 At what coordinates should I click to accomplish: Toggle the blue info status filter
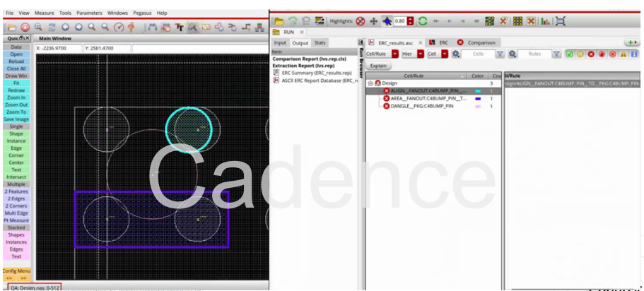pyautogui.click(x=634, y=54)
